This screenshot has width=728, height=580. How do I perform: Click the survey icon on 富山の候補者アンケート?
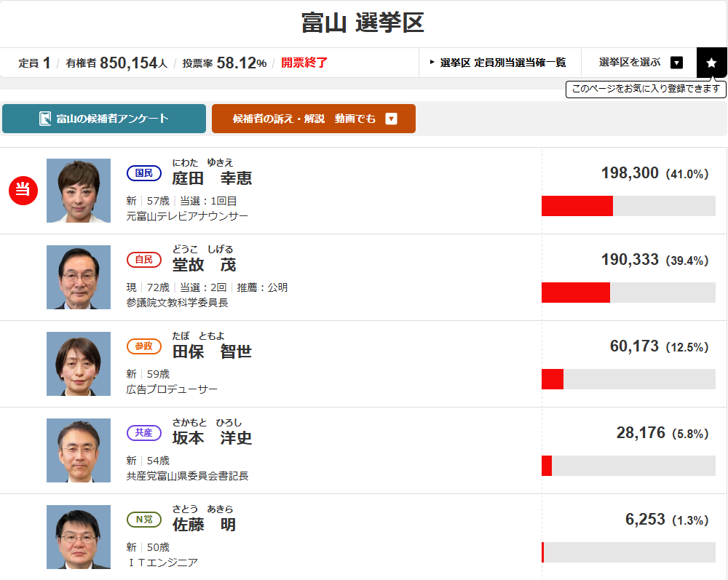click(45, 119)
